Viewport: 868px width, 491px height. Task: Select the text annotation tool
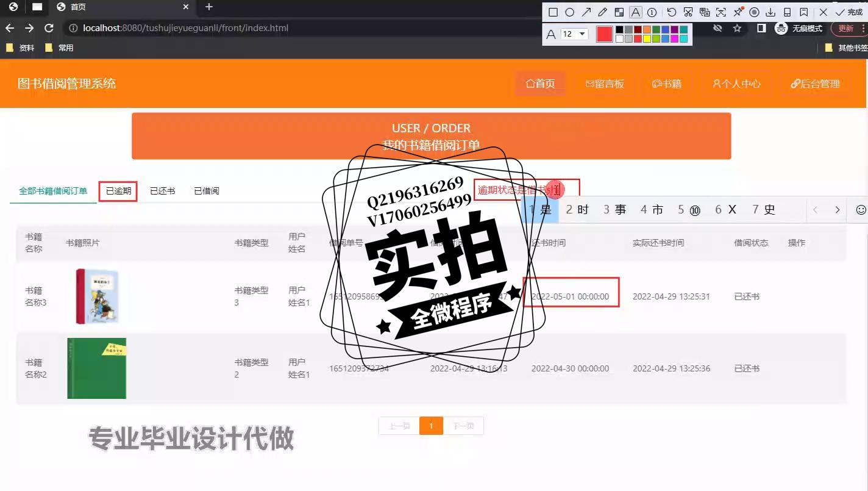636,12
